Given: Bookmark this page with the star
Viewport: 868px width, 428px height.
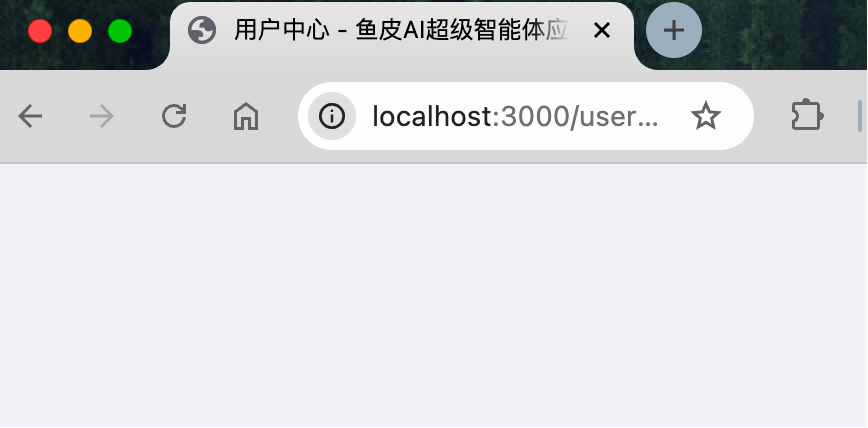Looking at the screenshot, I should [706, 116].
